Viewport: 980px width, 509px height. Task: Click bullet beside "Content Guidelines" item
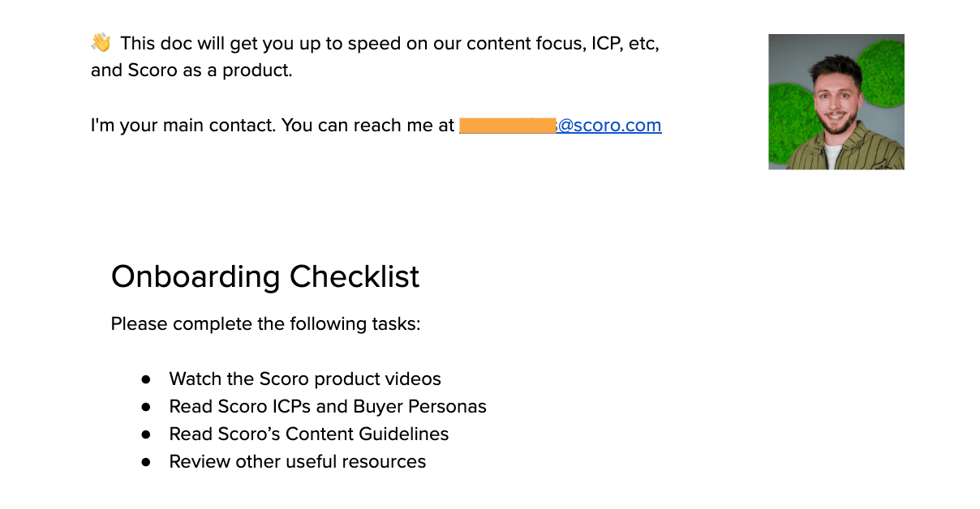pos(146,434)
